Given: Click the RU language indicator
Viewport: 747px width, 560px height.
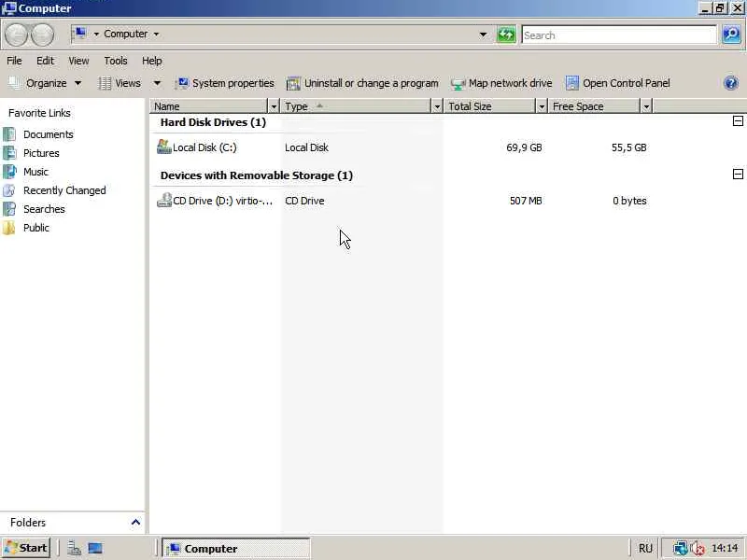Looking at the screenshot, I should (x=645, y=549).
